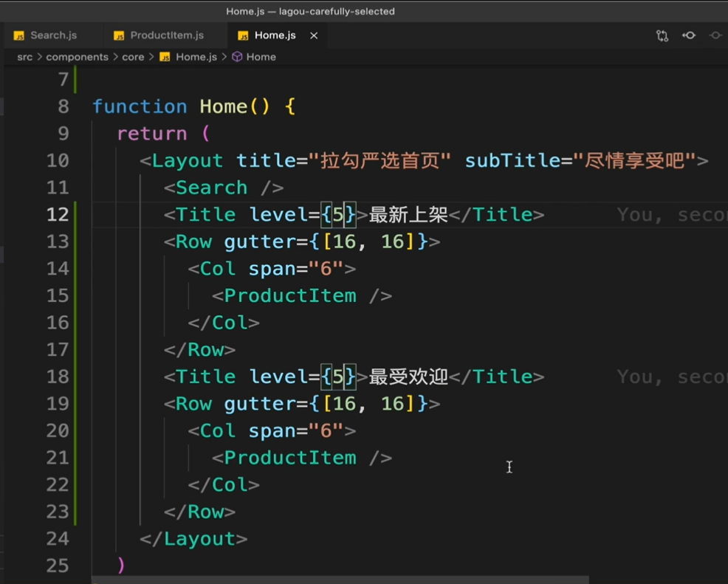The height and width of the screenshot is (584, 728).
Task: Click the JS file icon on the Search.js tab
Action: coord(18,35)
